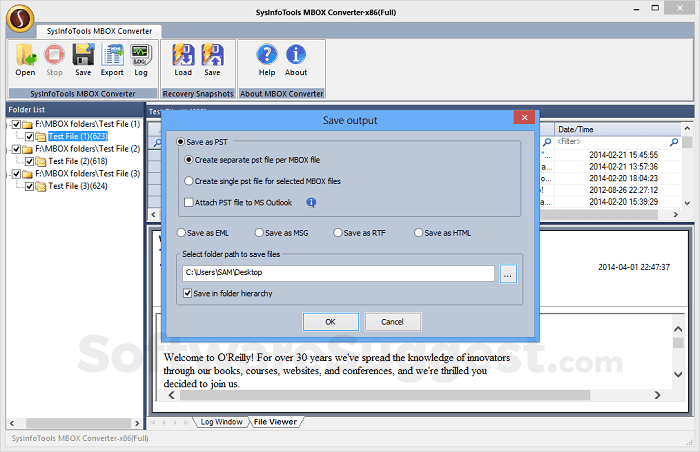700x452 pixels.
Task: Click Folder List horizontal scrollbar thumb
Action: 78,423
